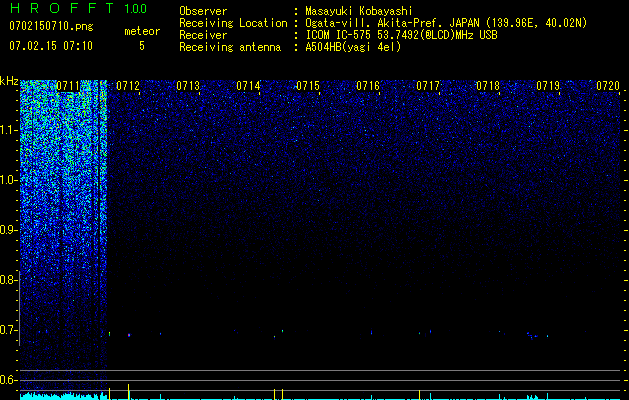
Task: Click the "Receiver" field label
Action: tap(203, 35)
